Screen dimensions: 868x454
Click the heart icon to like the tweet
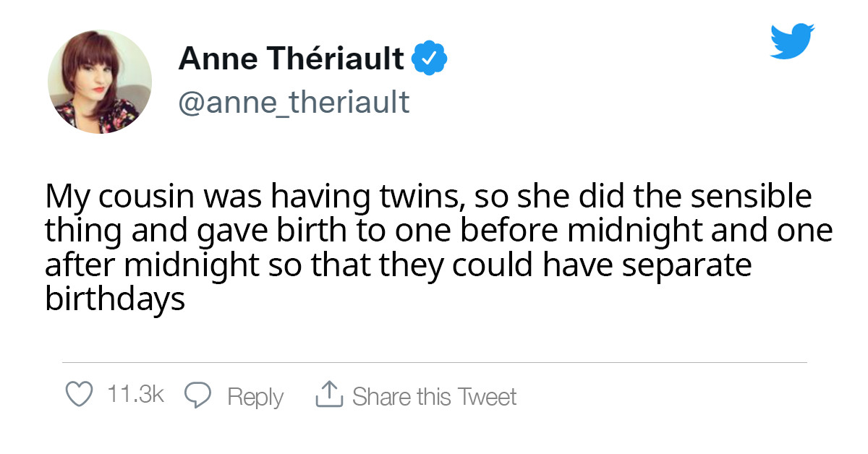point(78,395)
